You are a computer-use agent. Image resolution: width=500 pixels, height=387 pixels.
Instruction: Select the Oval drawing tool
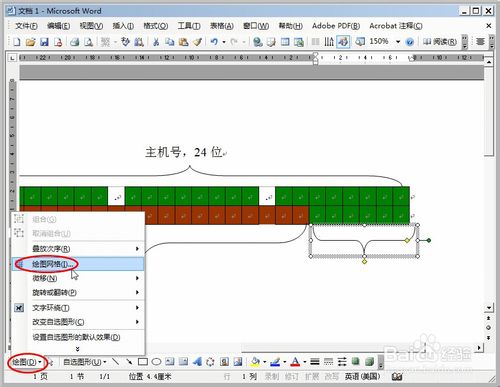pyautogui.click(x=156, y=362)
